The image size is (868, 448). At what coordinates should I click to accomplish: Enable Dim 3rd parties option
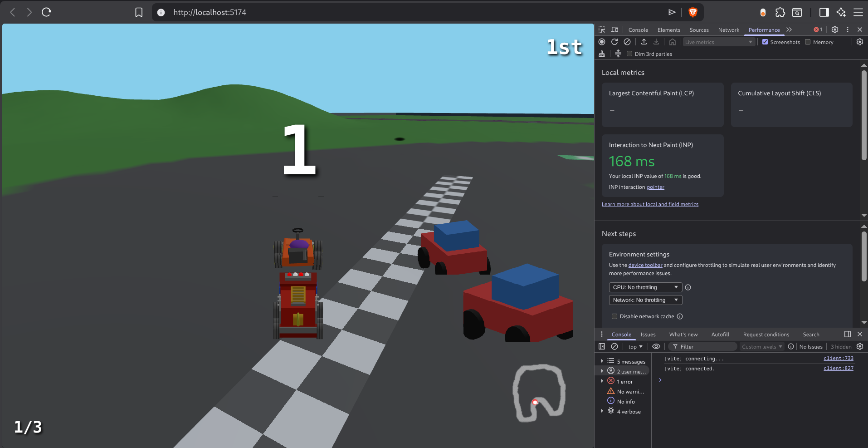[629, 54]
